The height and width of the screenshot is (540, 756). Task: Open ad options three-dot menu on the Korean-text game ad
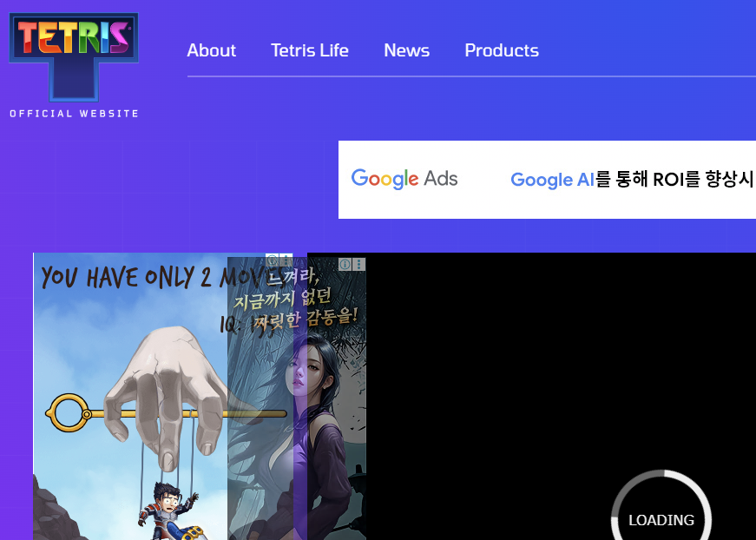(x=359, y=264)
